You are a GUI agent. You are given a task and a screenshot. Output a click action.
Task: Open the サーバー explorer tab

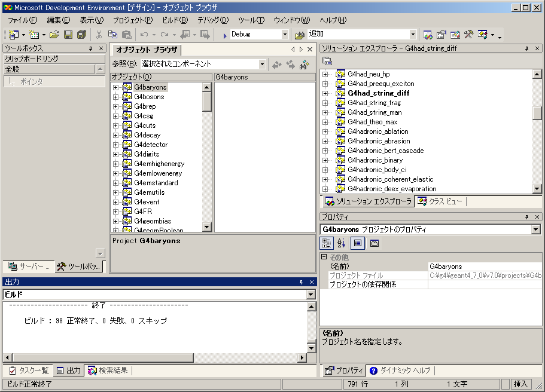pyautogui.click(x=29, y=267)
